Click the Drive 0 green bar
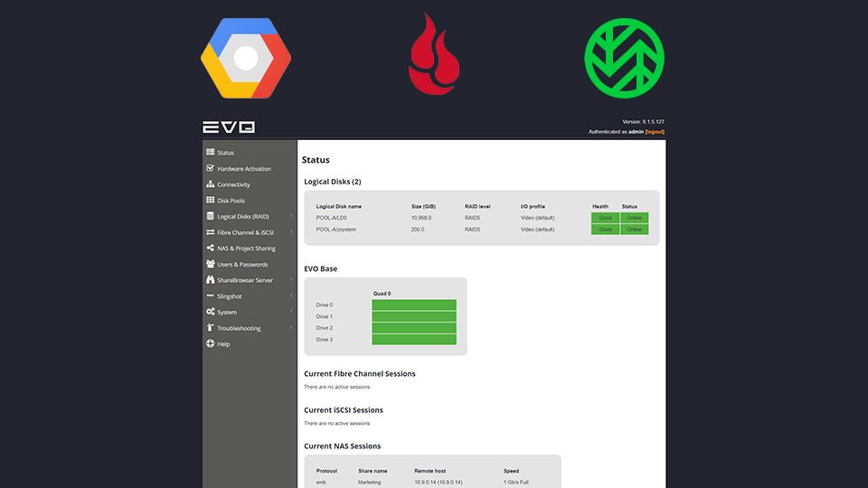Viewport: 868px width, 488px height. pos(414,305)
